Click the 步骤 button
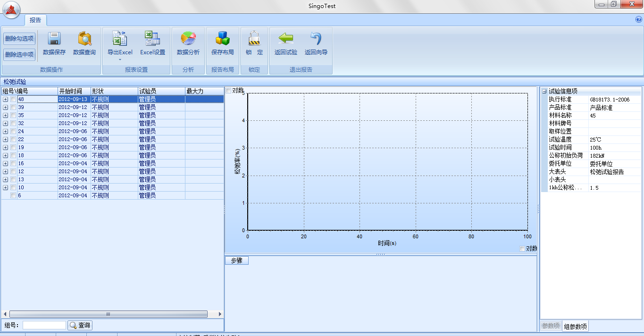 [237, 260]
